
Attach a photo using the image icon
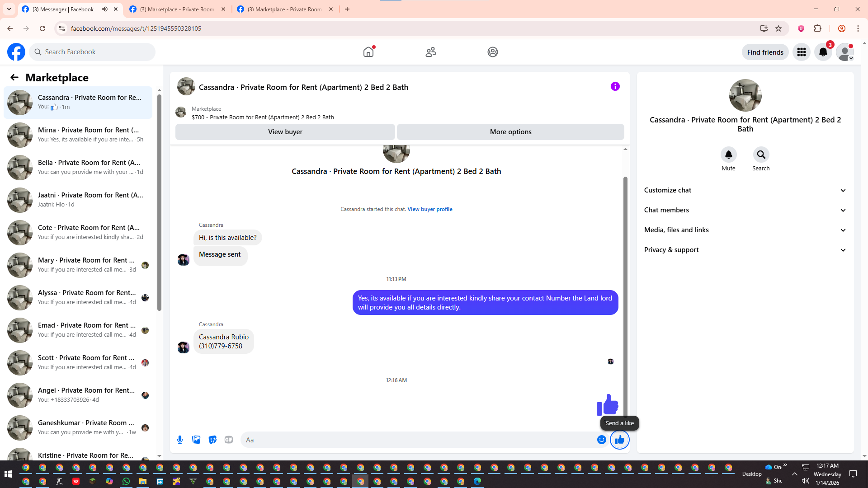(196, 440)
